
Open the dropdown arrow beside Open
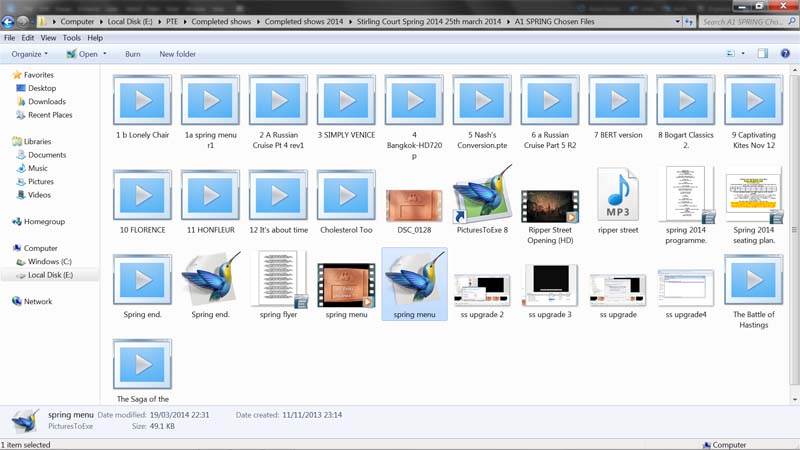[x=104, y=54]
